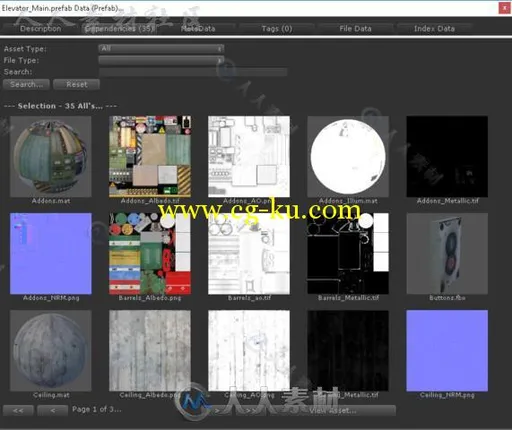Click the Search... button
This screenshot has height=430, width=512.
(26, 84)
